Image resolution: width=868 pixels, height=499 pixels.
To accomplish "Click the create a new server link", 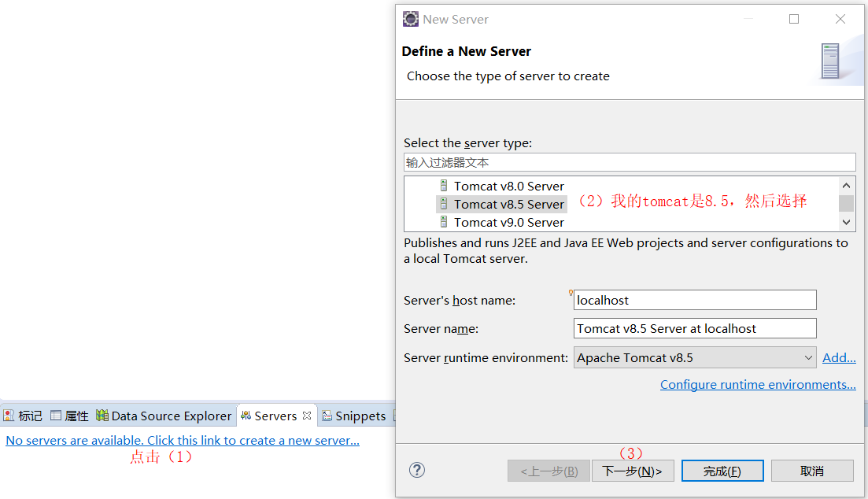I will click(183, 440).
